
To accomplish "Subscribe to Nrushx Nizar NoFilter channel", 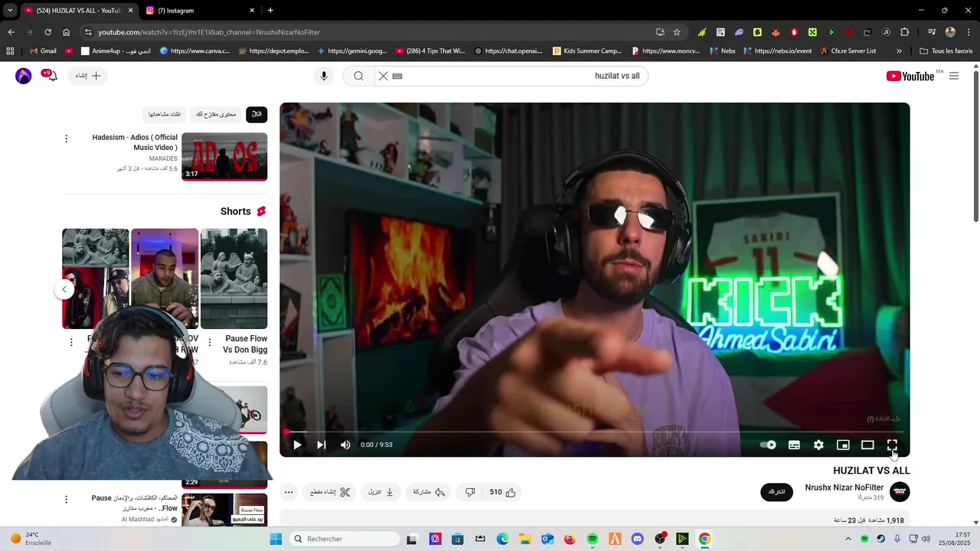I will click(776, 492).
